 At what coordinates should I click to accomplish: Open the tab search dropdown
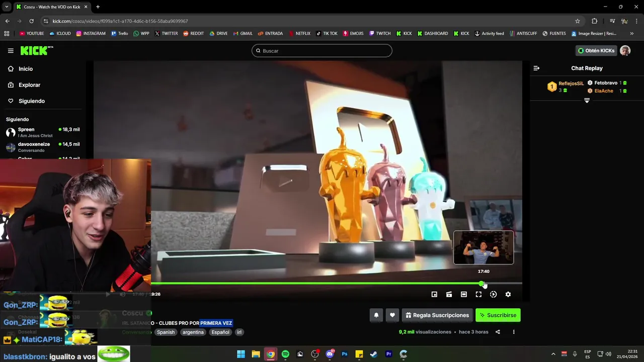(6, 7)
